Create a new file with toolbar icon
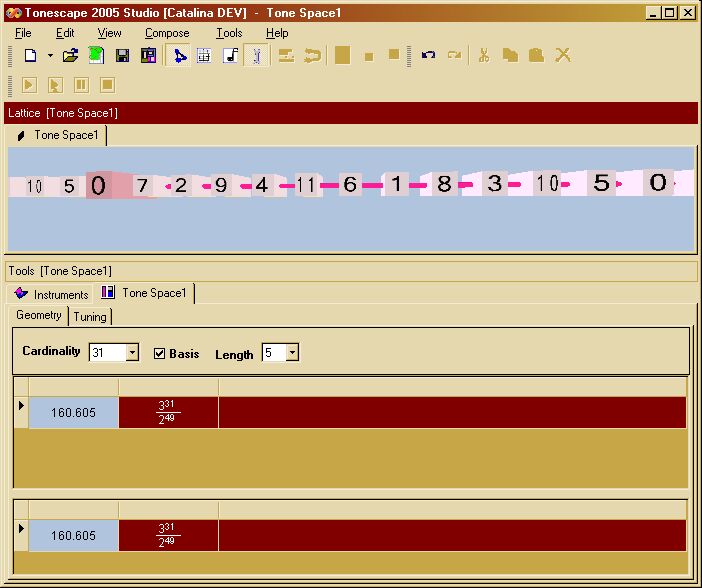 pyautogui.click(x=30, y=56)
